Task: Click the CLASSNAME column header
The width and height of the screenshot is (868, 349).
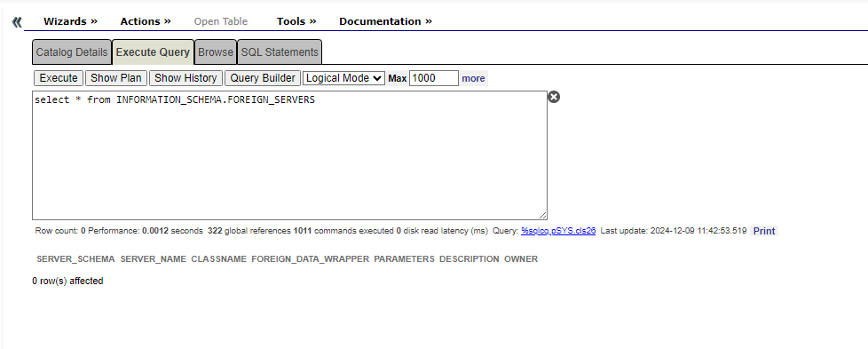Action: click(218, 258)
